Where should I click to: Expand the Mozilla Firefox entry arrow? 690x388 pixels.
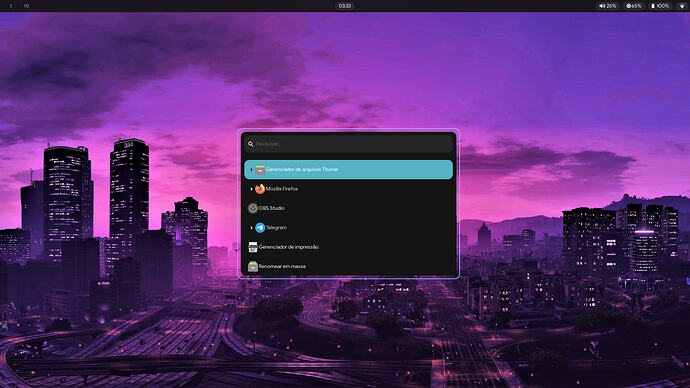[x=251, y=189]
